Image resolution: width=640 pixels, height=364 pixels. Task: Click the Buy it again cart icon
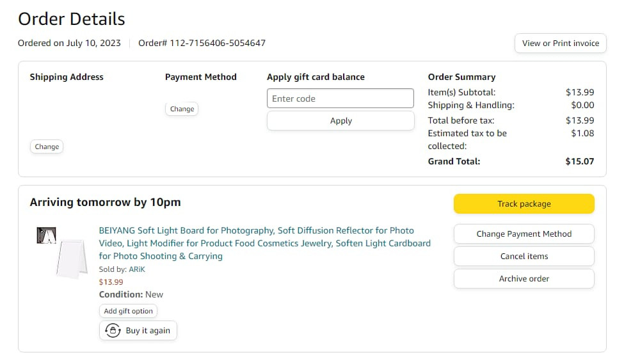pos(113,331)
